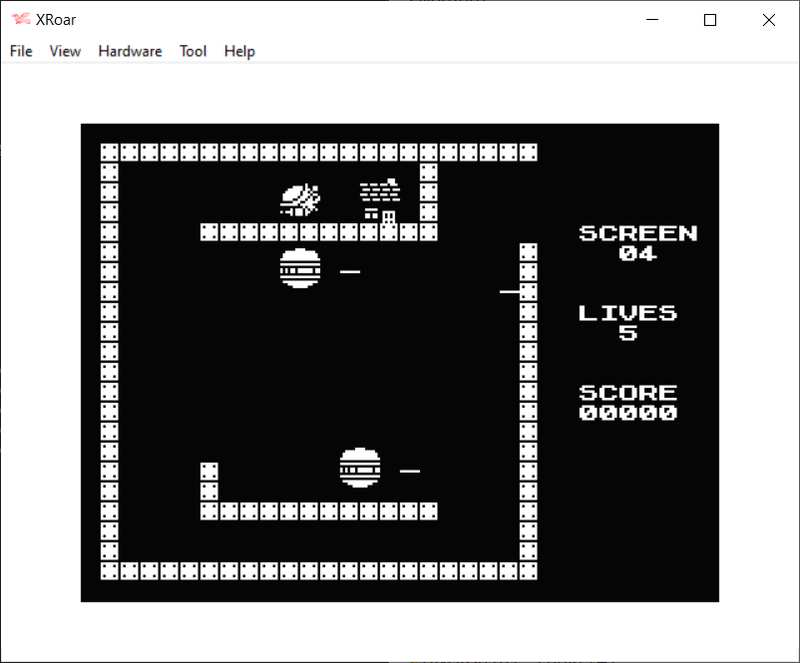
Task: Open the File menu
Action: coord(21,51)
